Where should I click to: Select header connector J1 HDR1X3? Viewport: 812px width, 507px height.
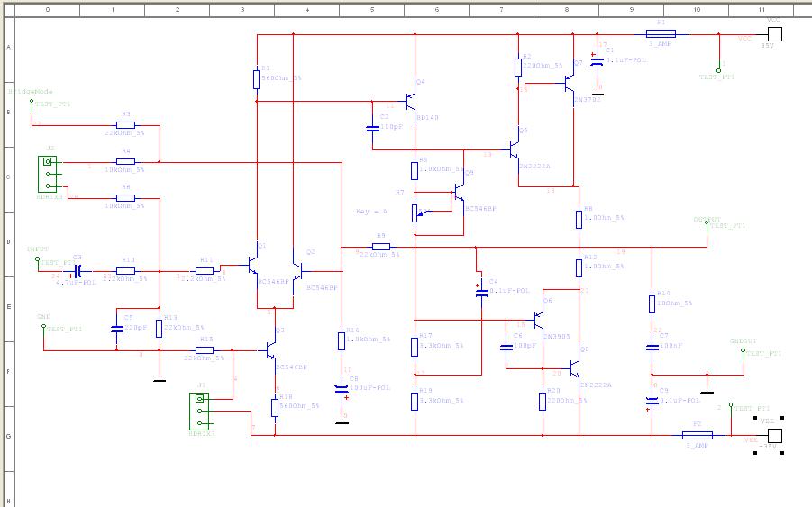tap(200, 412)
